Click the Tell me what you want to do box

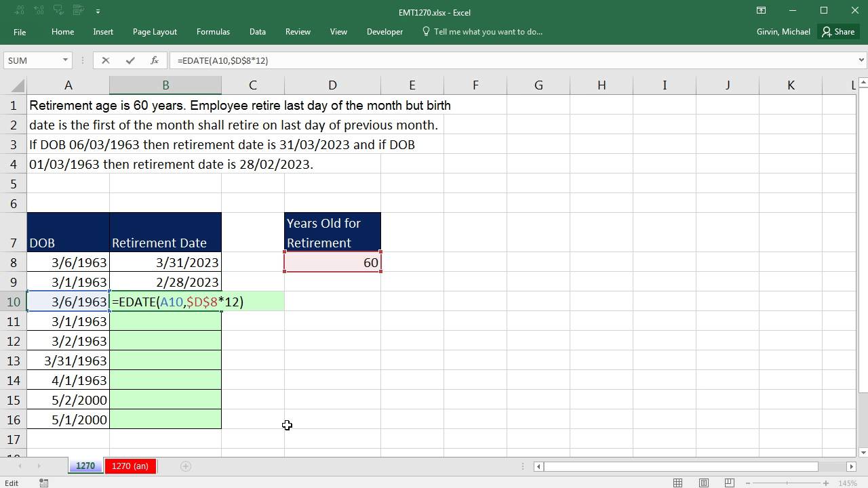pos(483,32)
